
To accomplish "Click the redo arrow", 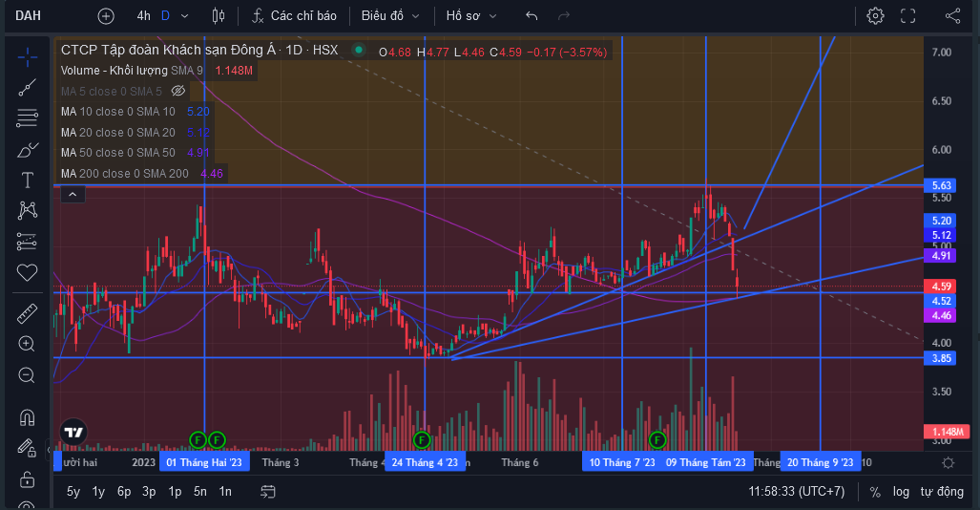I will 563,15.
